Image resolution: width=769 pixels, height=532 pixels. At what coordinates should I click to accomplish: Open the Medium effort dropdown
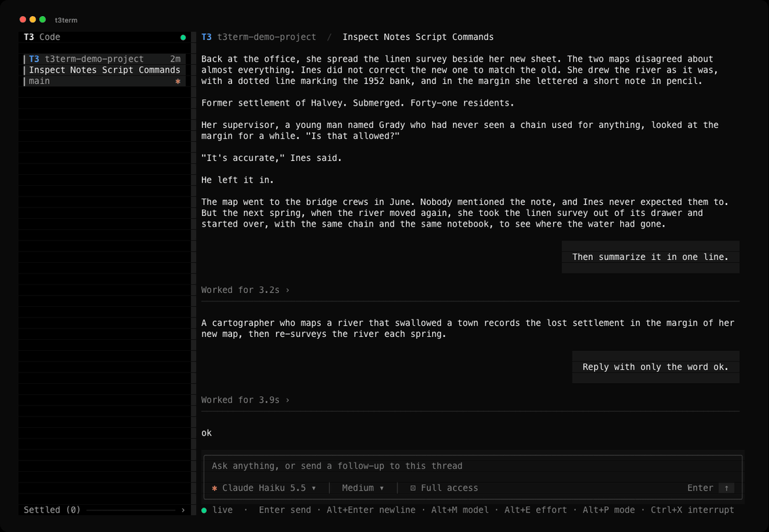pyautogui.click(x=363, y=488)
